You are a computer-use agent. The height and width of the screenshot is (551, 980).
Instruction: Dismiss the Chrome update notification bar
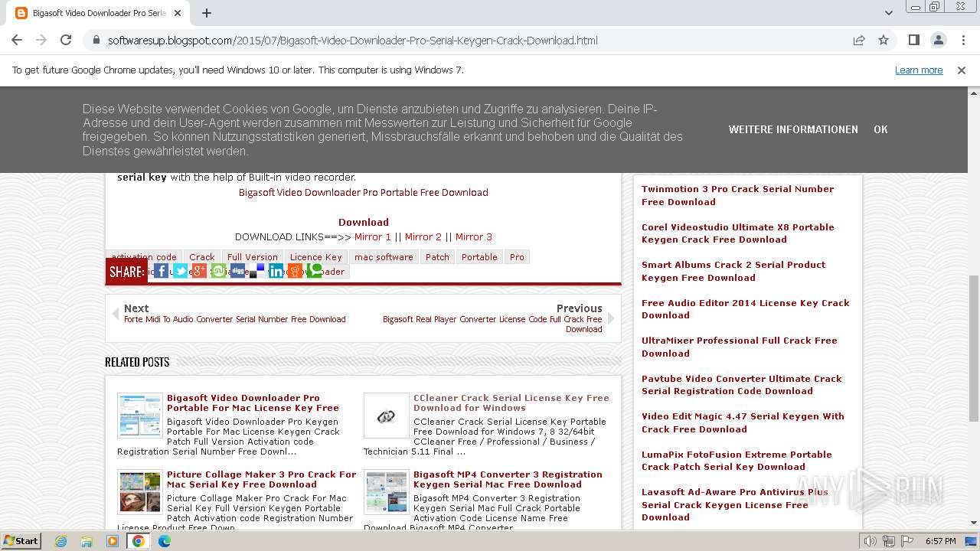[x=962, y=70]
